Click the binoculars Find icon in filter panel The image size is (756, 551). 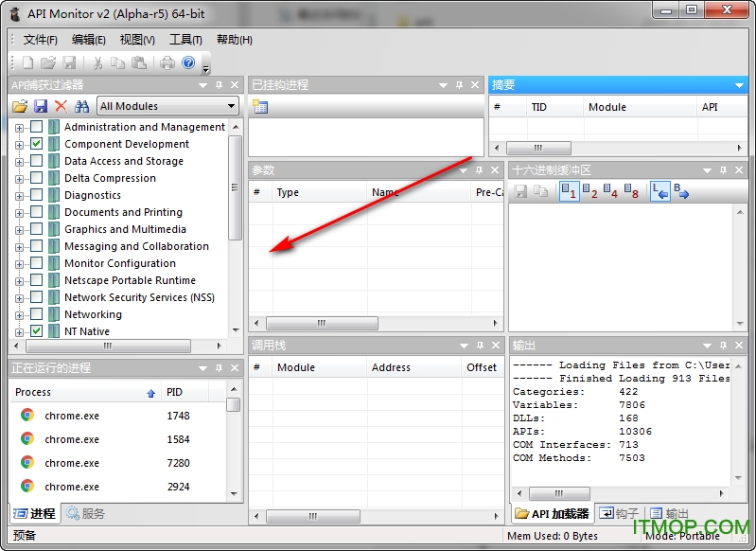tap(81, 106)
